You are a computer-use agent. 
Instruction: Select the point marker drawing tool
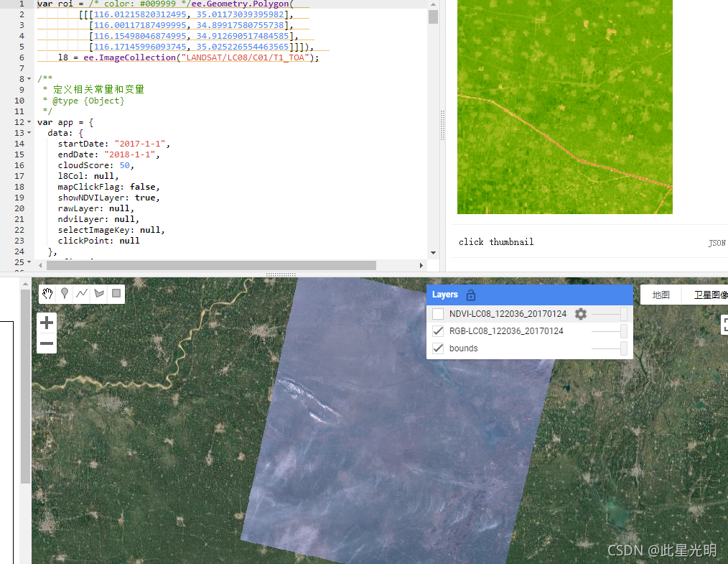point(64,293)
